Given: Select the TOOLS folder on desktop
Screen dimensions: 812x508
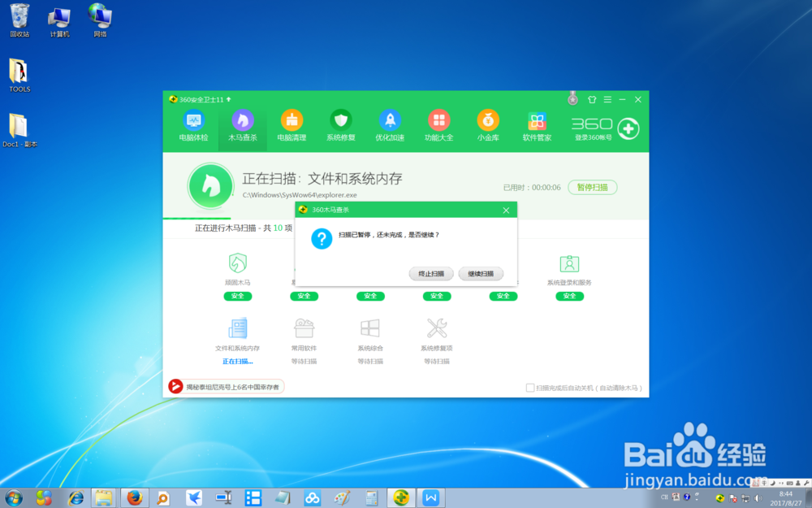Looking at the screenshot, I should [19, 75].
